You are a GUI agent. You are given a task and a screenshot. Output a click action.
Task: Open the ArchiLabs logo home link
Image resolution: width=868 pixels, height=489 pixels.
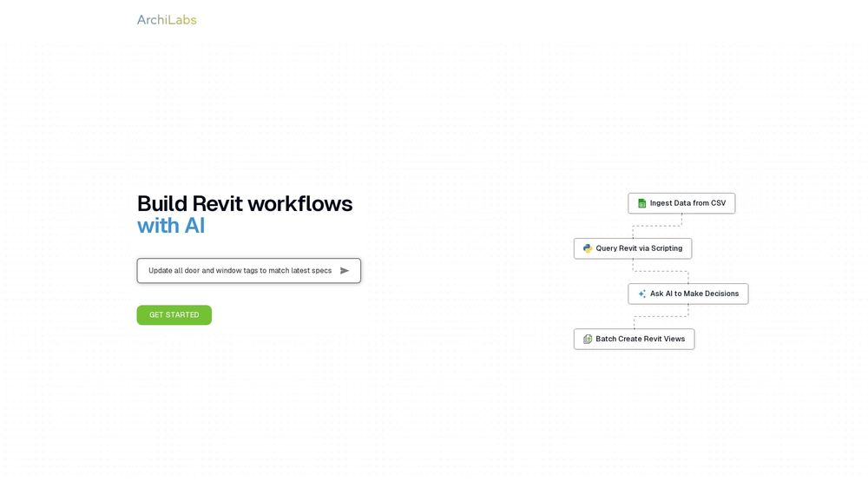pyautogui.click(x=167, y=20)
